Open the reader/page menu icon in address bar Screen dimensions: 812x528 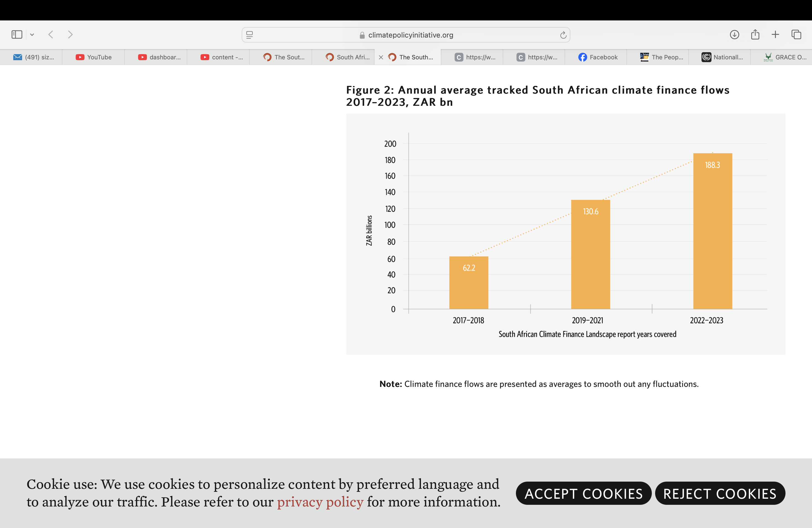[249, 35]
